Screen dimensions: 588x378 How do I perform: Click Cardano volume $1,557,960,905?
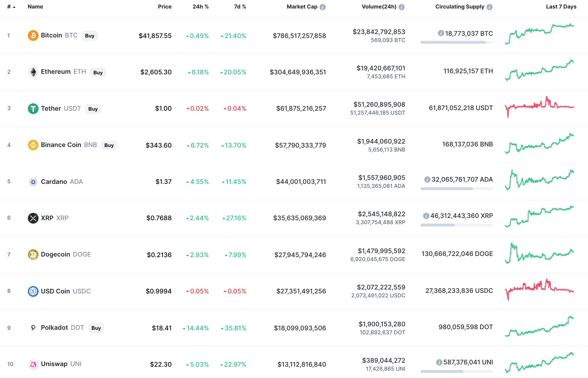[x=382, y=178]
